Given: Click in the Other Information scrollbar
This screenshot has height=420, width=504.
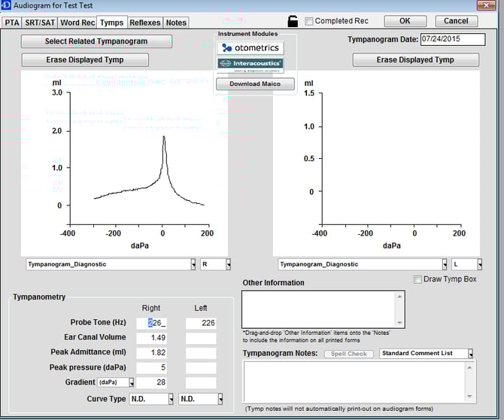Looking at the screenshot, I should (x=399, y=309).
